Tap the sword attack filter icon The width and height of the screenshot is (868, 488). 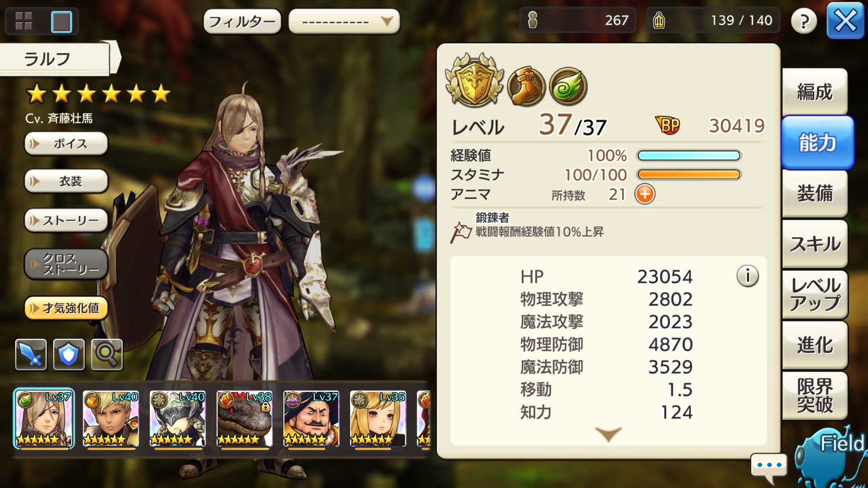[x=31, y=354]
